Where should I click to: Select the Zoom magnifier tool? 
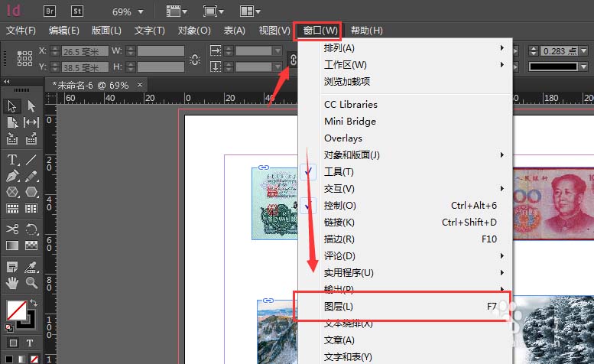pyautogui.click(x=31, y=283)
